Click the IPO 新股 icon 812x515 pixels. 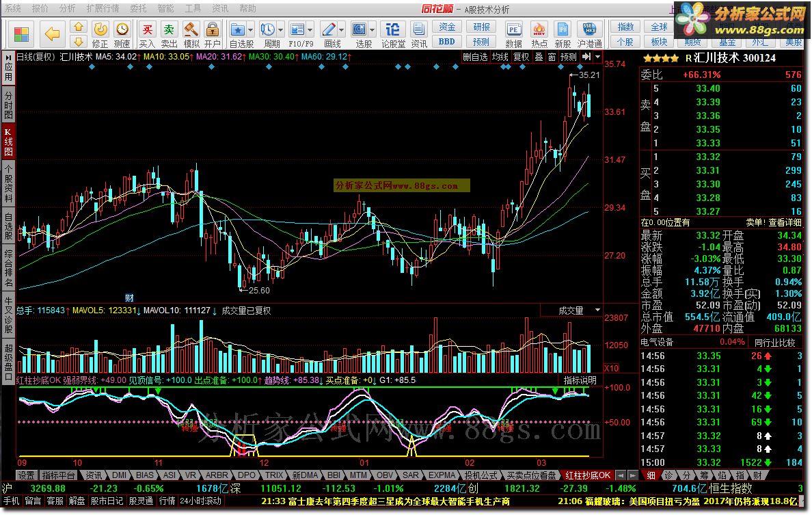pos(563,29)
